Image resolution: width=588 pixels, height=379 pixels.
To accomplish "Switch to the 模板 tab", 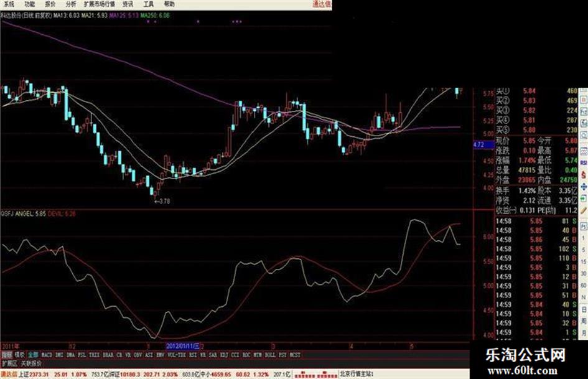I will (x=19, y=355).
